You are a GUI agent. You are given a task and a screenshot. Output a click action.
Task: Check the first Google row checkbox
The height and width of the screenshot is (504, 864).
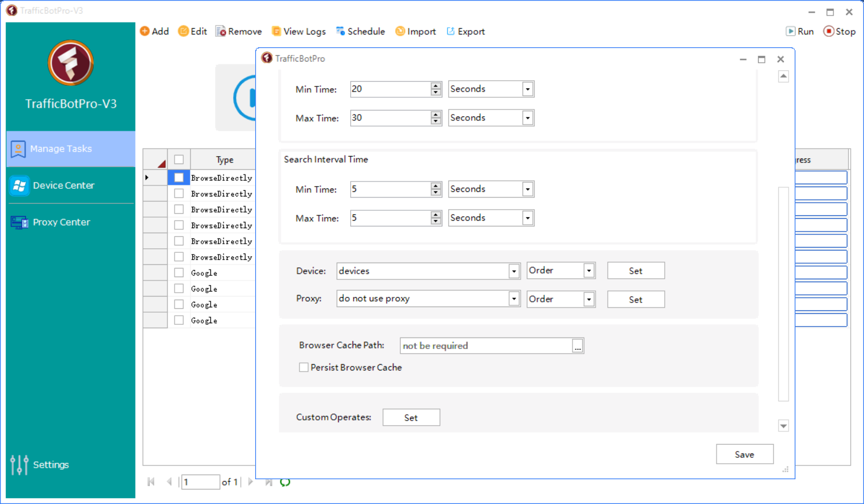[179, 272]
